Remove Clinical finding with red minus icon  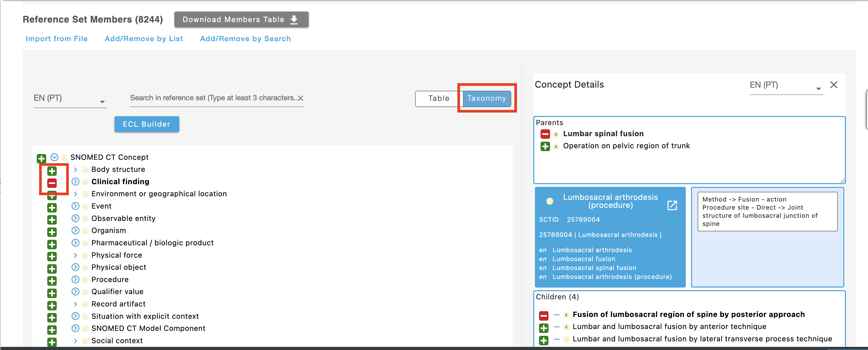[52, 183]
